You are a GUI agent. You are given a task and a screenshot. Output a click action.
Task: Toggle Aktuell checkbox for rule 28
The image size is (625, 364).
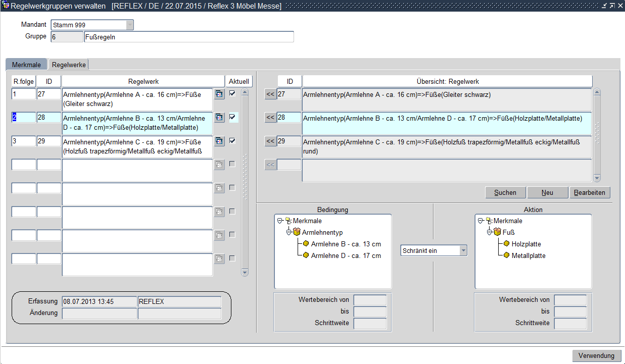[232, 117]
